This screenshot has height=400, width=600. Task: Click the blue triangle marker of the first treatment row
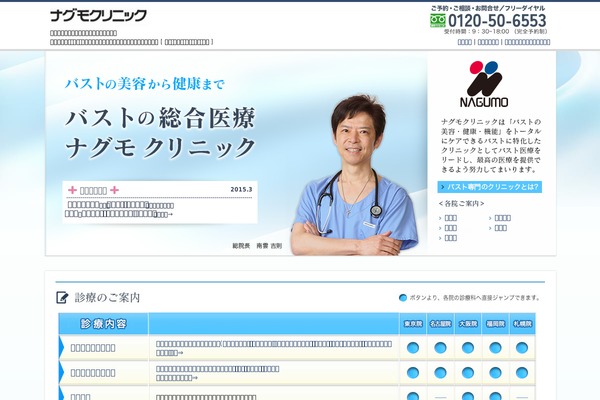(61, 348)
